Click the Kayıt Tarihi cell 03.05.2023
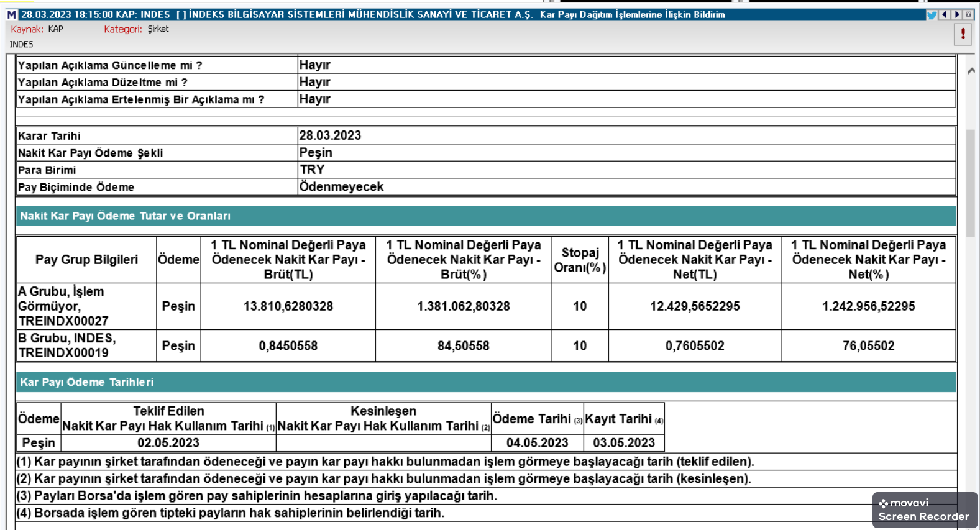The image size is (980, 530). click(624, 443)
